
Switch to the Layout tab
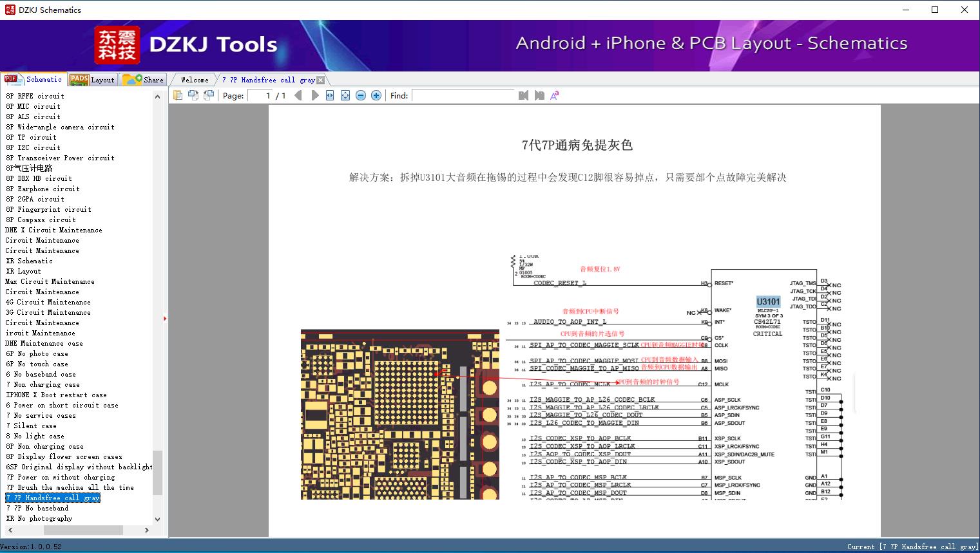point(92,80)
